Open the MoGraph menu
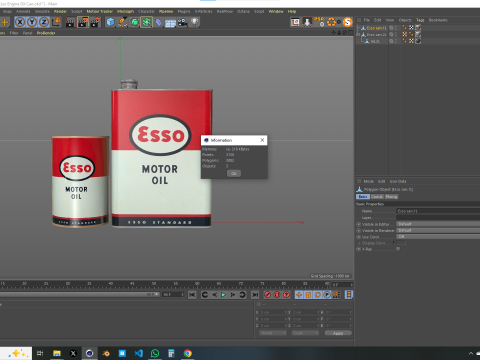The width and height of the screenshot is (480, 360). pyautogui.click(x=125, y=11)
